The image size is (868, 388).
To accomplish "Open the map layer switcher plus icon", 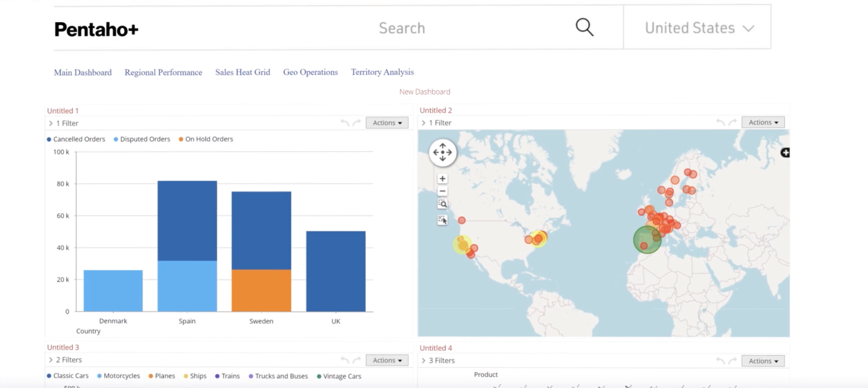I will [x=785, y=153].
